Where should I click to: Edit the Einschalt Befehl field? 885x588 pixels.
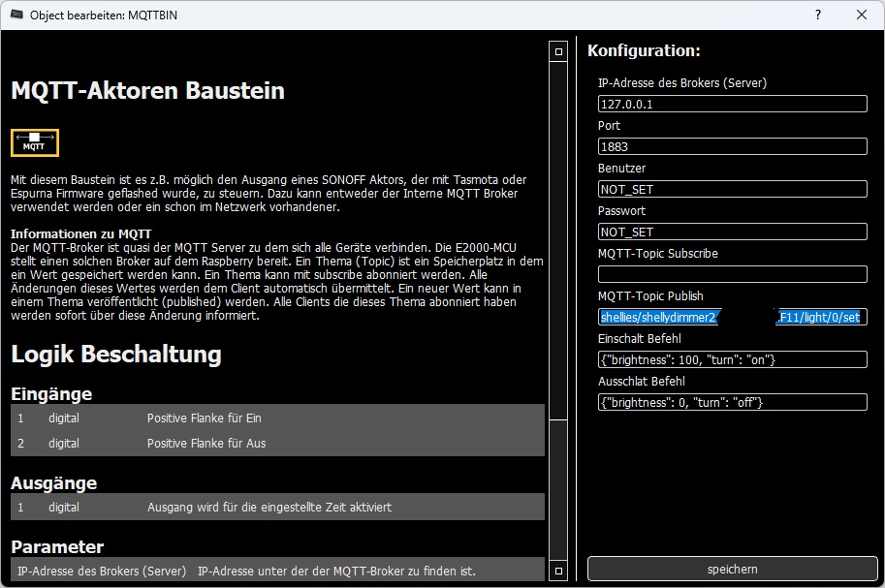[x=732, y=359]
